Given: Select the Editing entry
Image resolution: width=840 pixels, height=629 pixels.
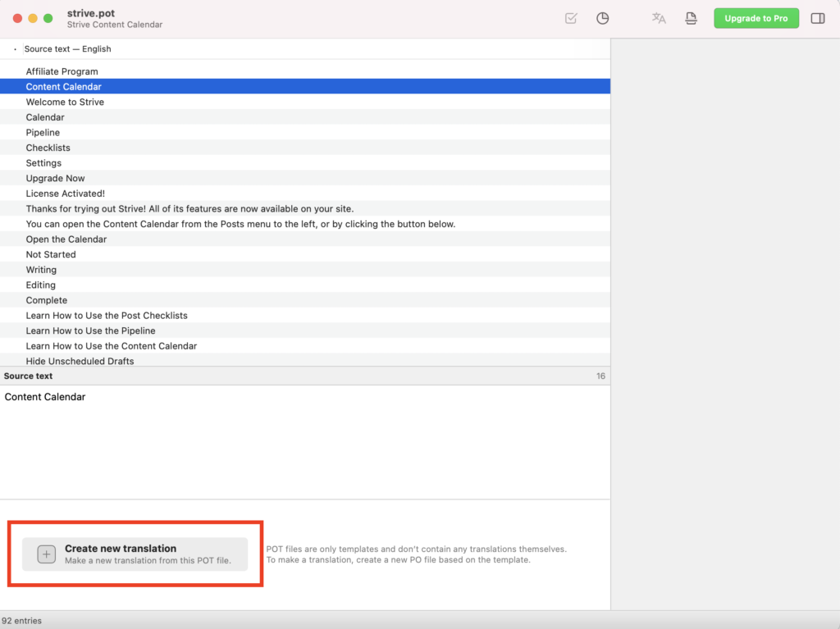Looking at the screenshot, I should coord(305,285).
